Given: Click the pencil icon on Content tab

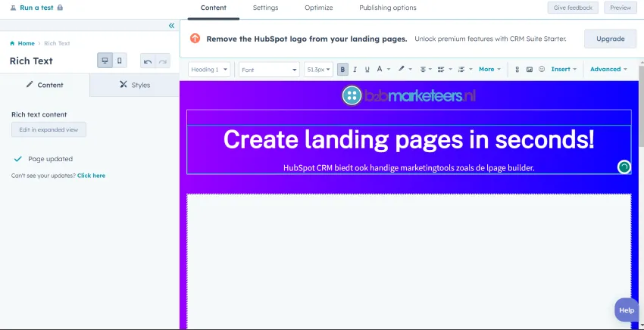Looking at the screenshot, I should click(29, 85).
